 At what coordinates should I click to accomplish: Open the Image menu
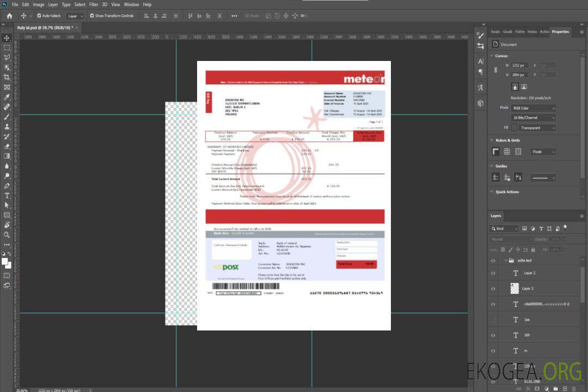point(38,4)
